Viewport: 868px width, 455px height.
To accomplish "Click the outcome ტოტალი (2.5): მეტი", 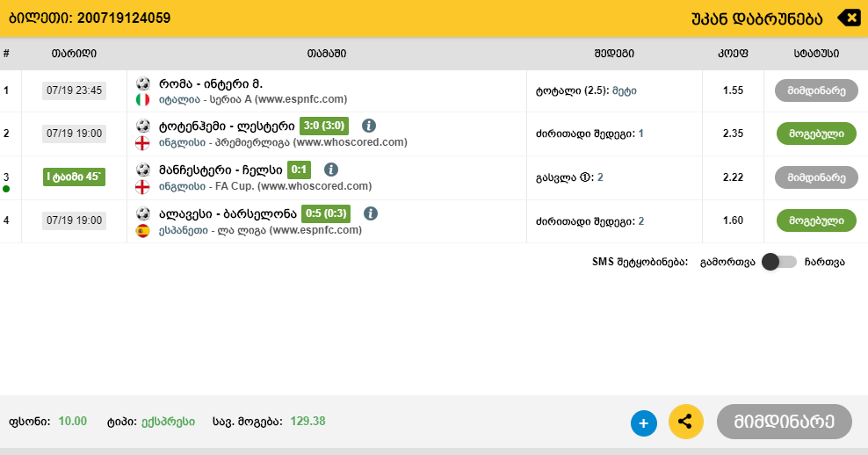I will tap(586, 90).
